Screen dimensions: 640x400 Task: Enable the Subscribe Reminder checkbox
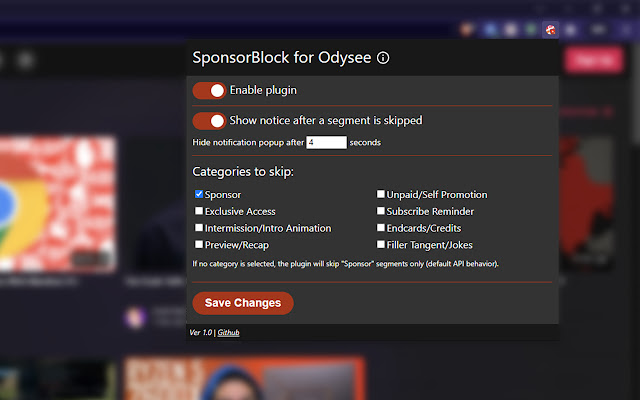coord(380,211)
